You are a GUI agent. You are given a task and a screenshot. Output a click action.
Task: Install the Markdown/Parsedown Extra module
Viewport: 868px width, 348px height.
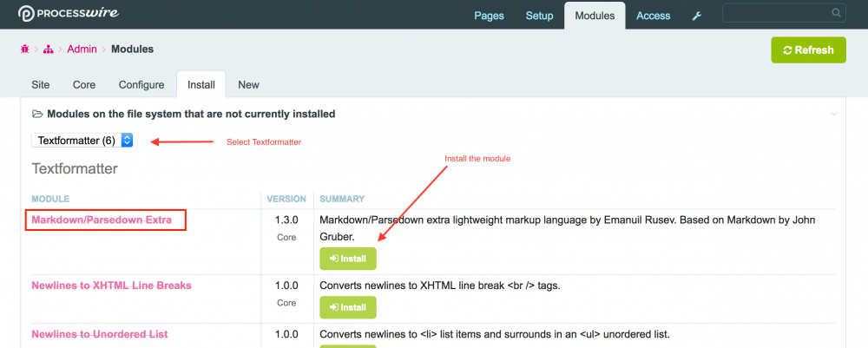coord(347,259)
